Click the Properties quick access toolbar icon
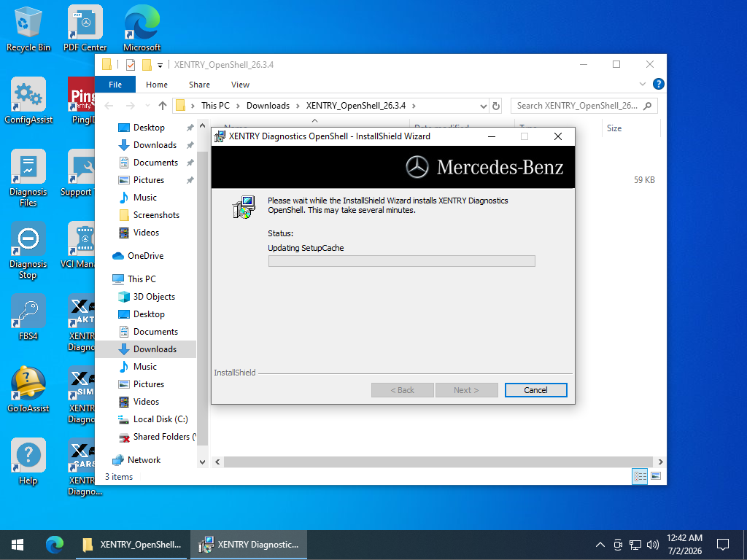This screenshot has width=747, height=560. [x=131, y=65]
